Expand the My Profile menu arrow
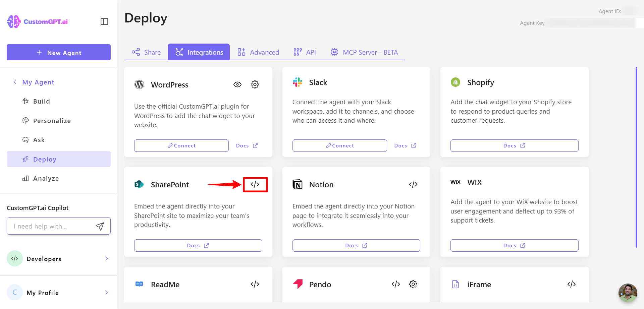The width and height of the screenshot is (644, 309). click(x=106, y=292)
